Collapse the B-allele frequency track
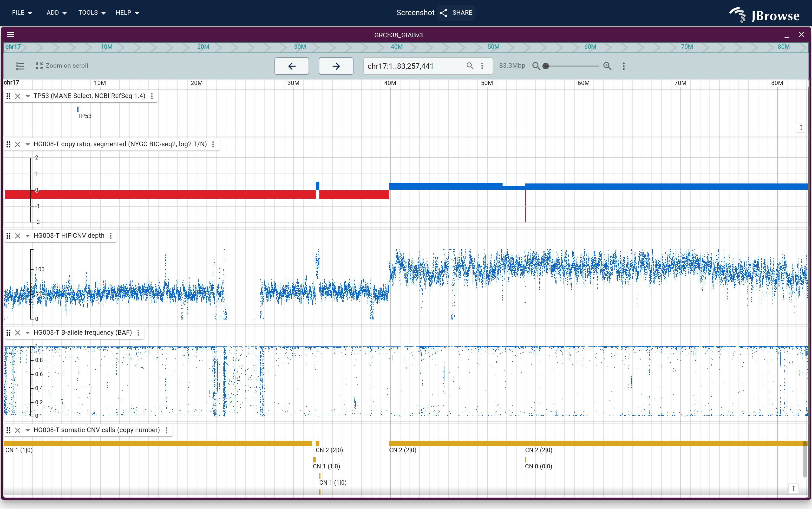The height and width of the screenshot is (509, 812). 28,333
